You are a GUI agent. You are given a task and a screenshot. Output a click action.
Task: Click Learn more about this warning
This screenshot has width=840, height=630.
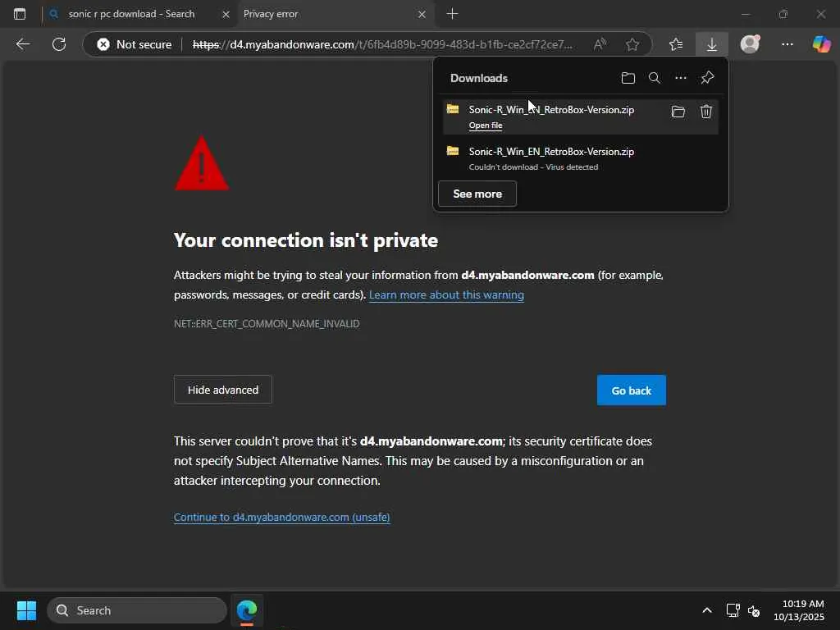click(x=446, y=294)
